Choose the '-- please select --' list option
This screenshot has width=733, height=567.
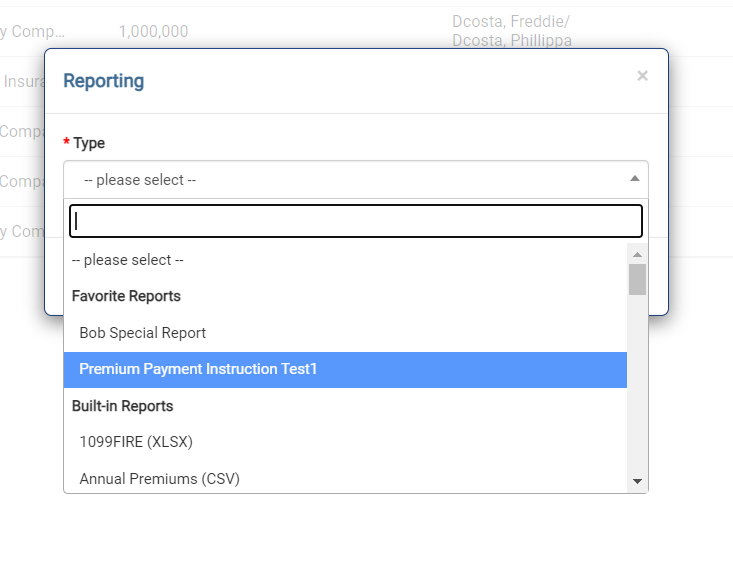(128, 260)
